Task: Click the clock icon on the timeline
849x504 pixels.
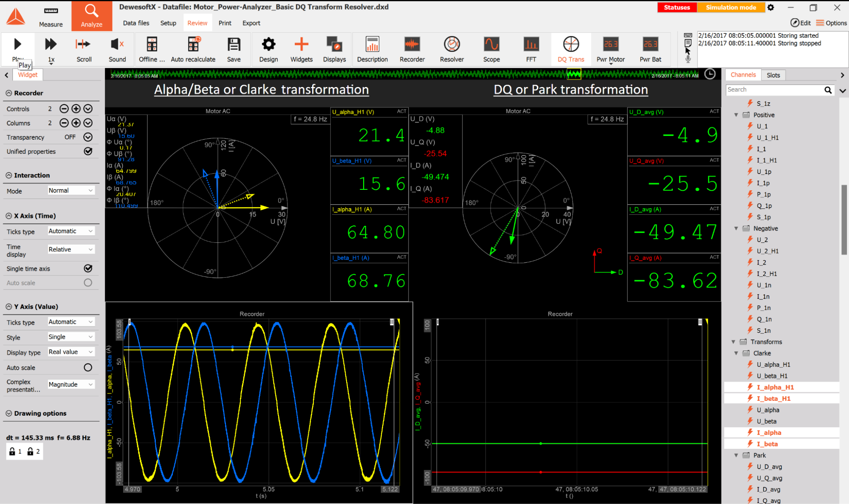Action: (x=710, y=74)
